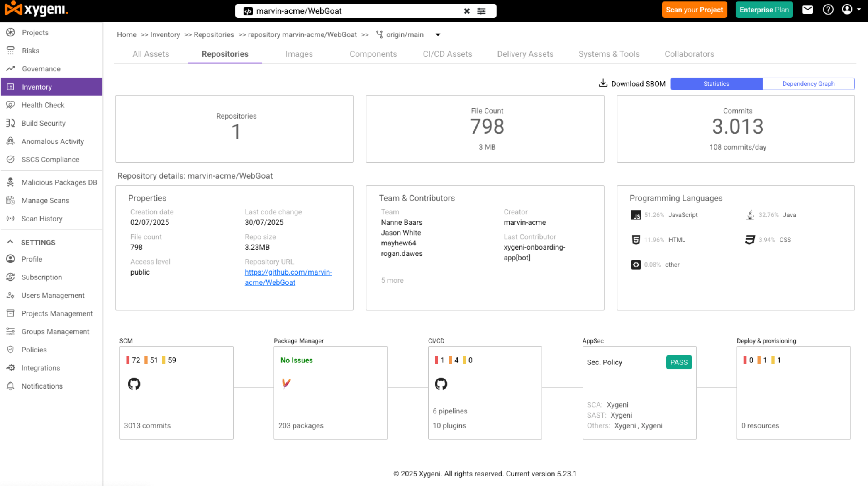Show the 5 more team contributors
868x486 pixels.
[x=392, y=280]
